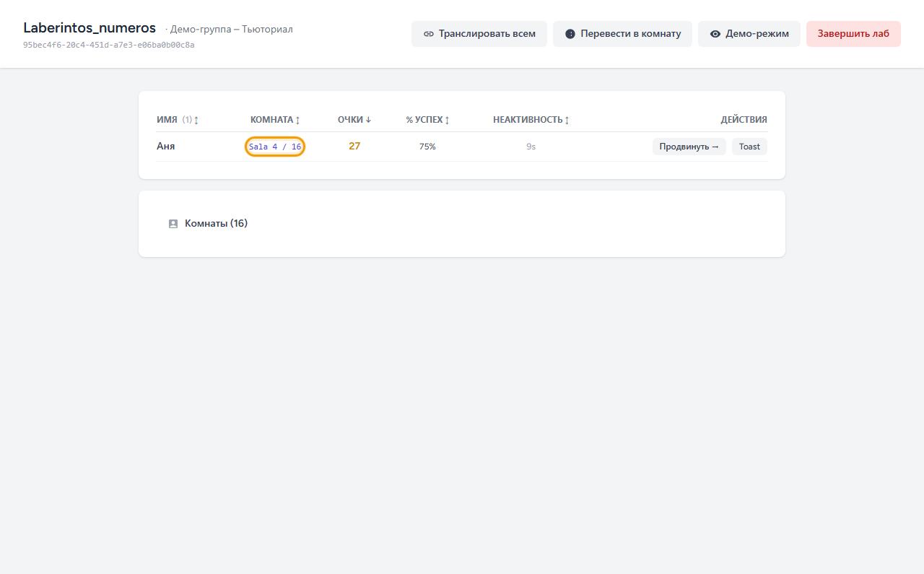Open Sala 4 / 16 room badge
924x574 pixels.
pyautogui.click(x=275, y=147)
